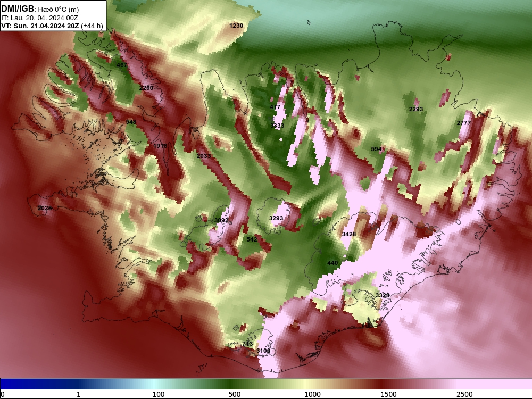The height and width of the screenshot is (399, 532).
Task: Click the 440 value label
Action: coord(332,263)
